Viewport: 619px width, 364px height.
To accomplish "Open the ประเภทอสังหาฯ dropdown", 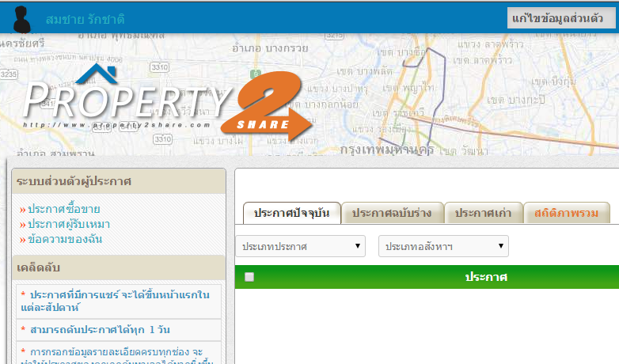I will [x=443, y=246].
